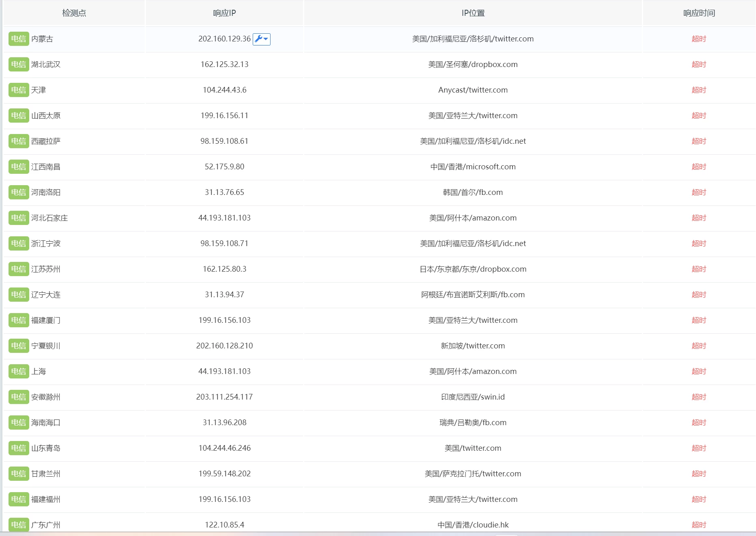
Task: Click the 电信 badge for 福建厦门
Action: [x=19, y=320]
